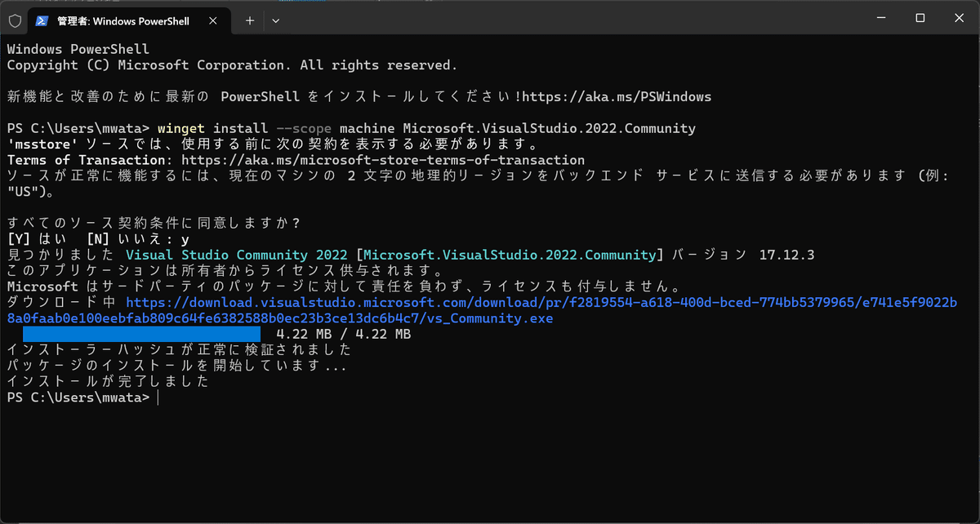This screenshot has width=980, height=524.
Task: Open a new tab with plus button
Action: point(250,20)
